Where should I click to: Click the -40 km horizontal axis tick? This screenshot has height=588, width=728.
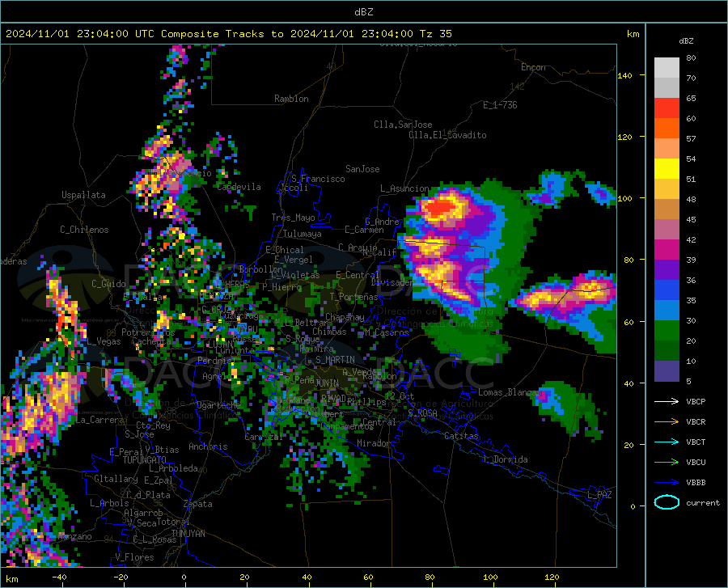[x=59, y=577]
